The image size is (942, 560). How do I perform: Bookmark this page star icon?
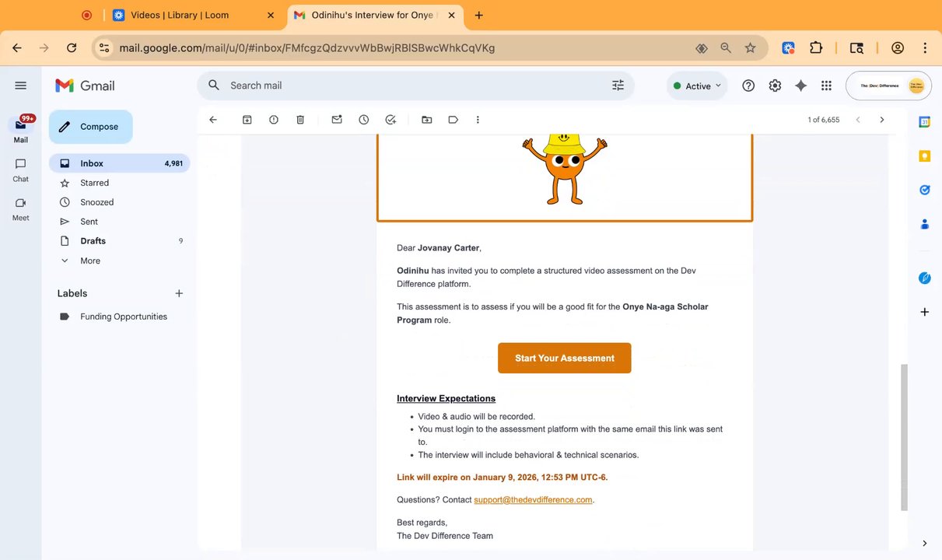tap(751, 48)
